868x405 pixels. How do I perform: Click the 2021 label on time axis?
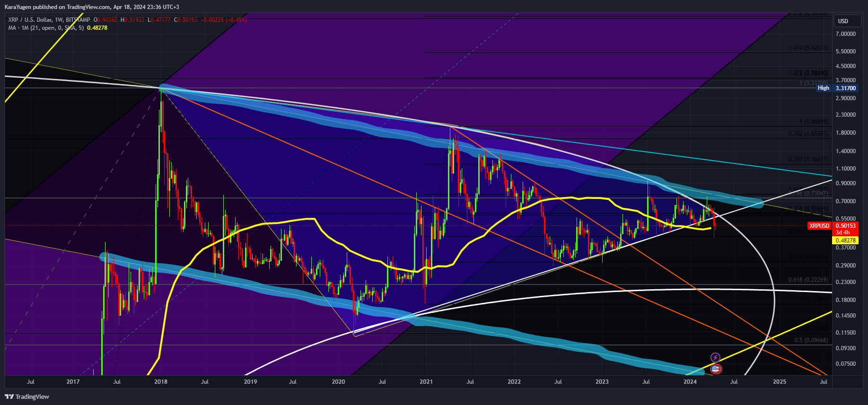(x=426, y=382)
